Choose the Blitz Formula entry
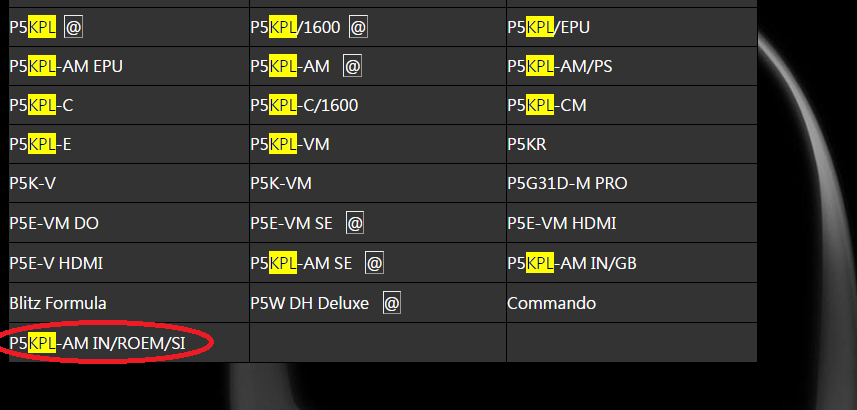This screenshot has width=857, height=410. [x=57, y=302]
